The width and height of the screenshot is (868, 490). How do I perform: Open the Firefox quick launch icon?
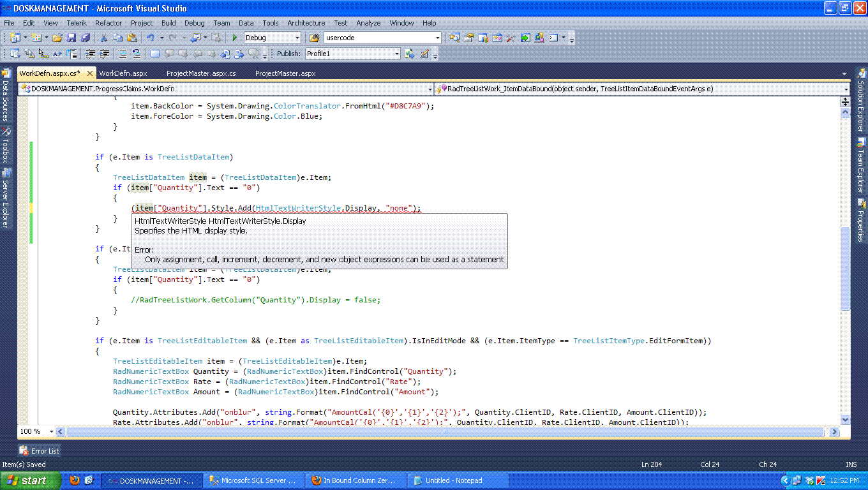(x=75, y=480)
